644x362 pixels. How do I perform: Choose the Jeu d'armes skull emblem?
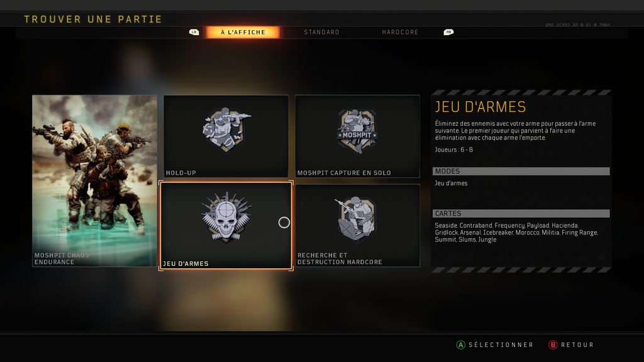coord(226,217)
